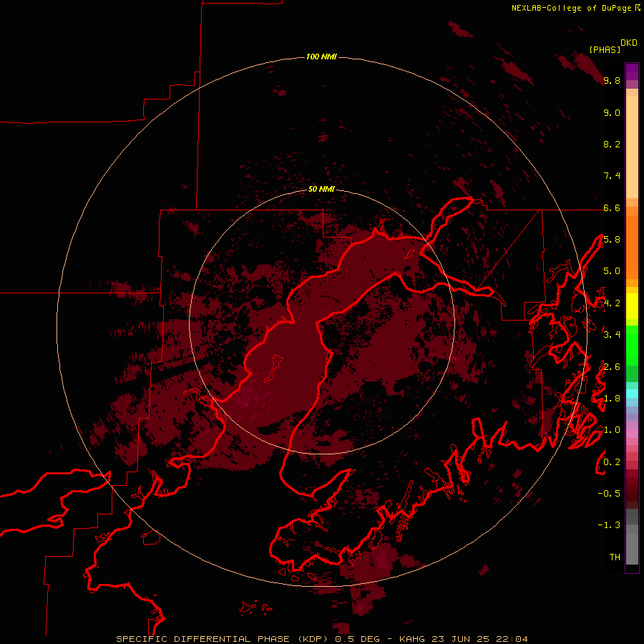Image resolution: width=644 pixels, height=644 pixels.
Task: Pick the purple band atop the color bar
Action: pyautogui.click(x=632, y=70)
